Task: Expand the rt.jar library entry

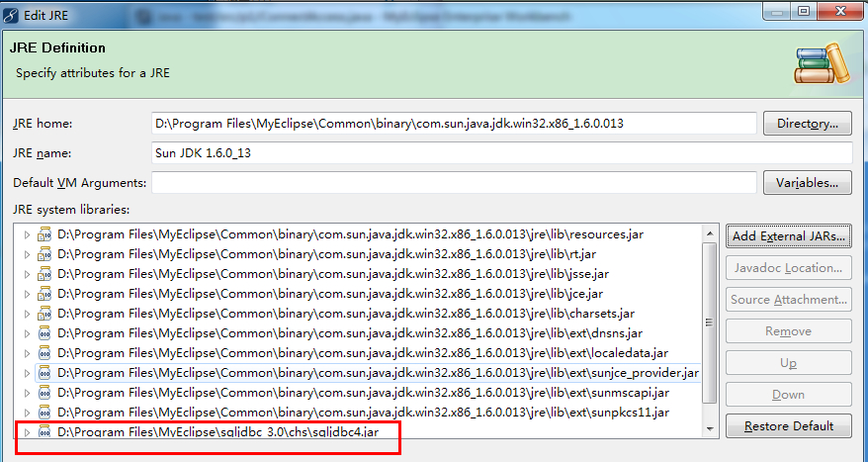Action: pyautogui.click(x=27, y=255)
